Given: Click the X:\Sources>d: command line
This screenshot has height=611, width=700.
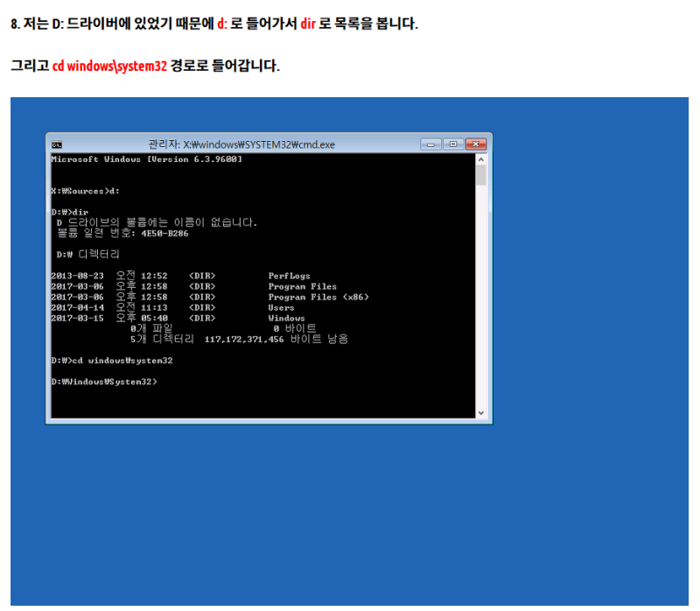Looking at the screenshot, I should click(85, 191).
